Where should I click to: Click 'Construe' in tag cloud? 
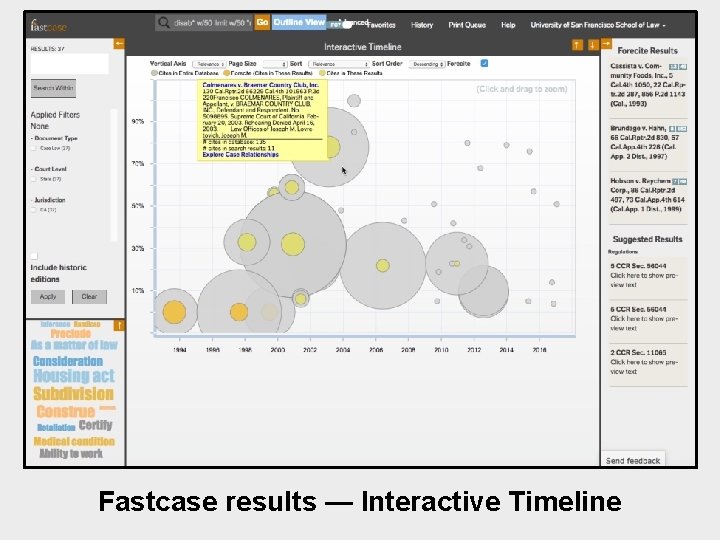66,411
